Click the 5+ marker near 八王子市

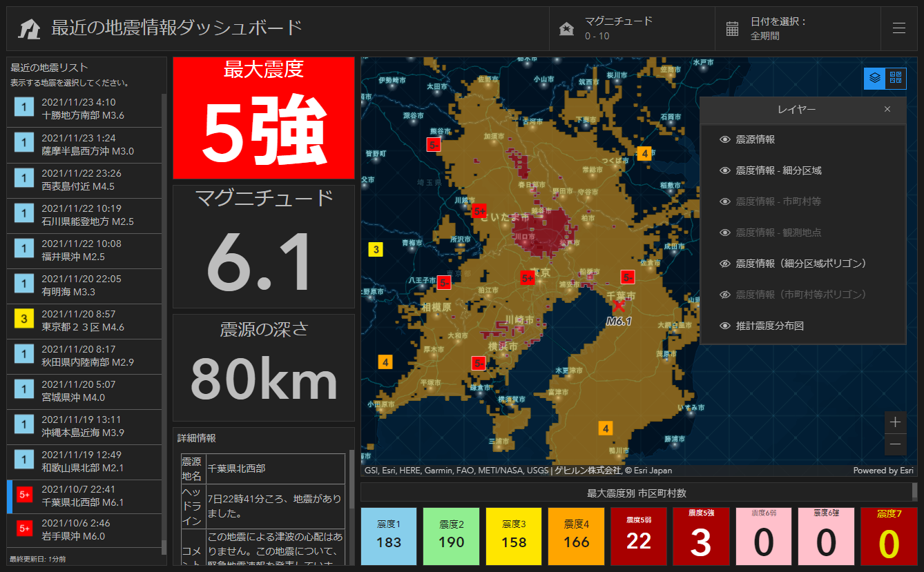tap(444, 282)
